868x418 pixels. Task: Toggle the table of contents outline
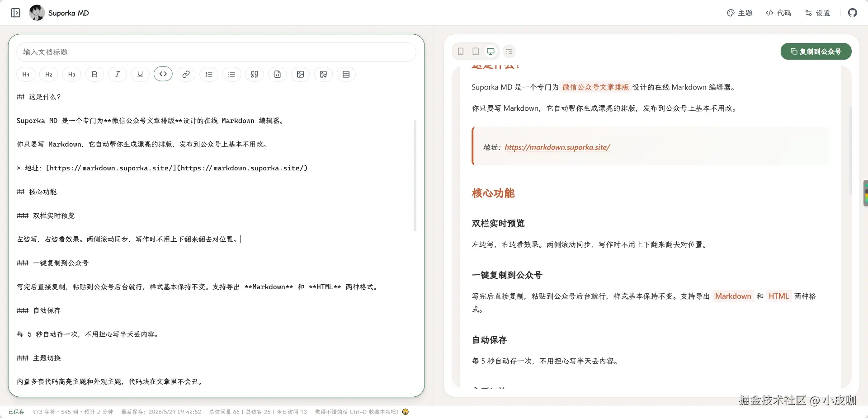coord(509,52)
